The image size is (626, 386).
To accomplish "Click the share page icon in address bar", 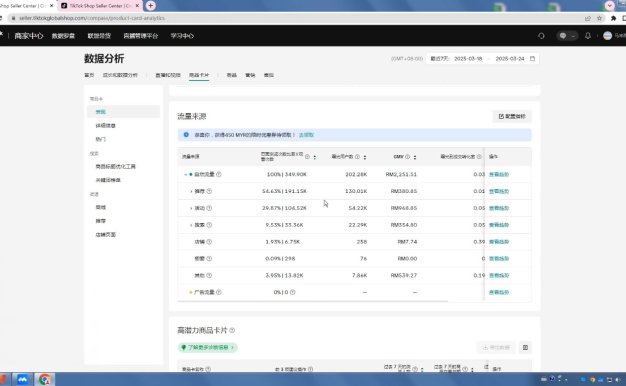I will (x=587, y=18).
